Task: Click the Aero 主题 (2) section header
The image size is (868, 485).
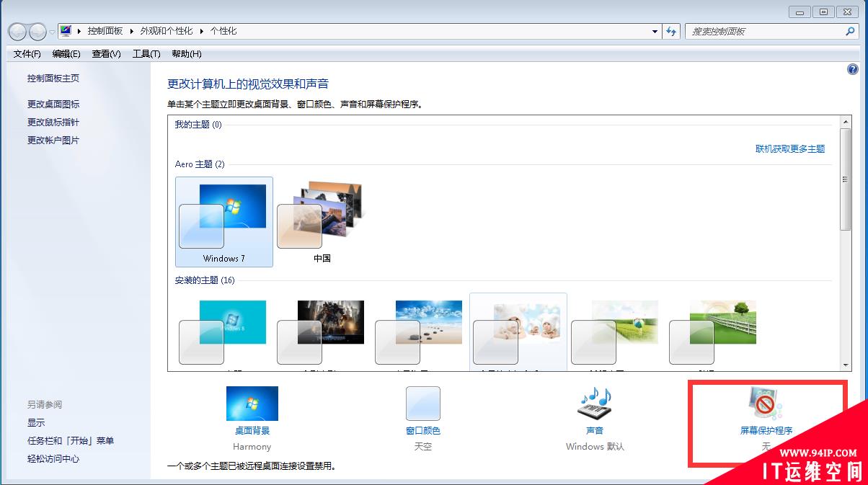Action: tap(200, 164)
